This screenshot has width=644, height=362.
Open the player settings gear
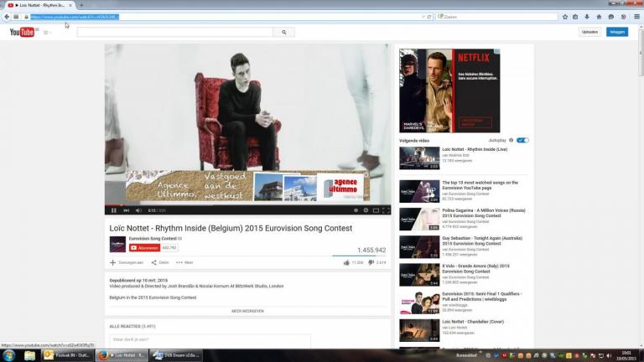[366, 210]
